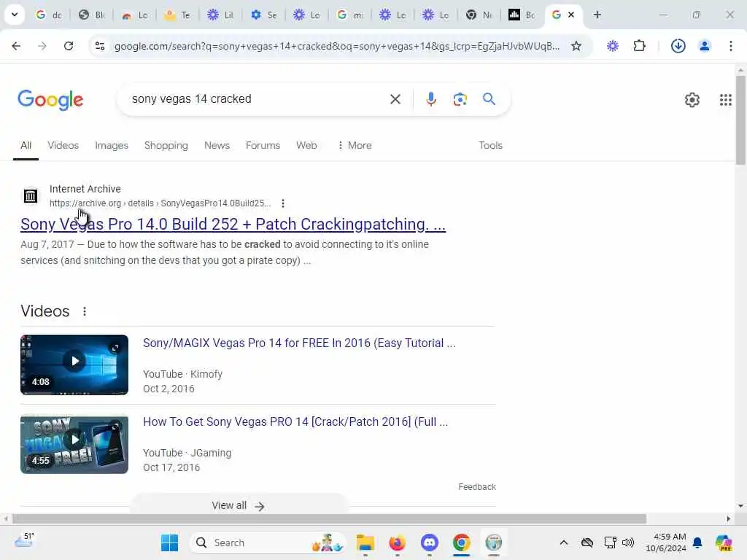
Task: Switch to the Web tab
Action: 306,145
